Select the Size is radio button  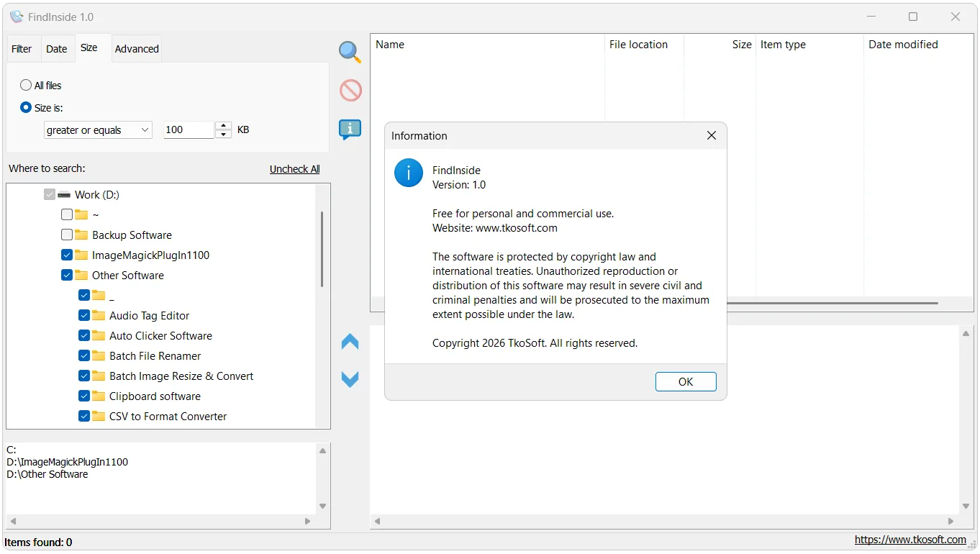coord(26,108)
